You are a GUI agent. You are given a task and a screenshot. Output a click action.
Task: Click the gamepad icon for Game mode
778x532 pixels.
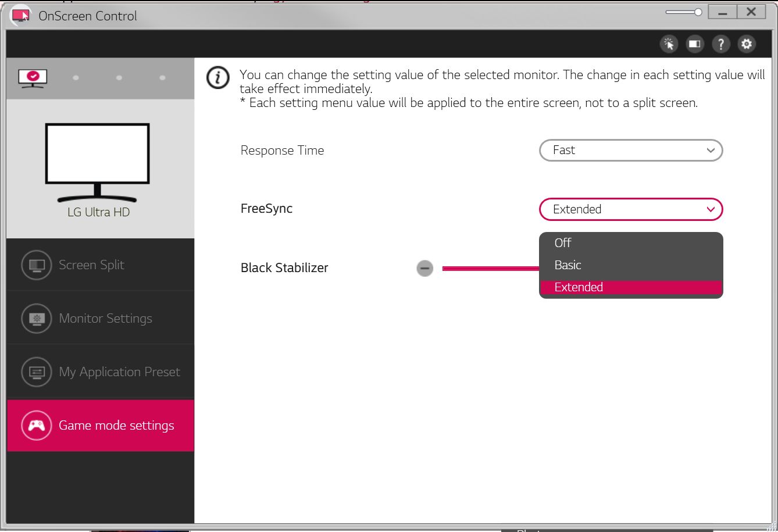click(37, 426)
